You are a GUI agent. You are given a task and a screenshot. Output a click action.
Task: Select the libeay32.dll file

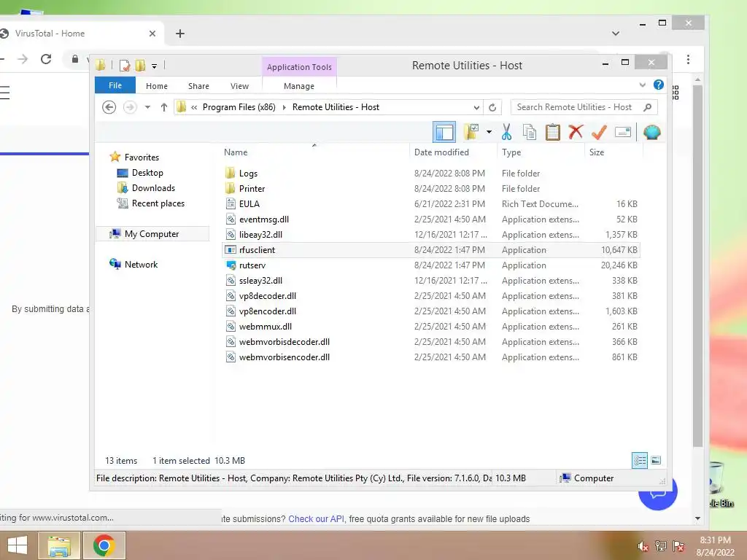point(430,234)
